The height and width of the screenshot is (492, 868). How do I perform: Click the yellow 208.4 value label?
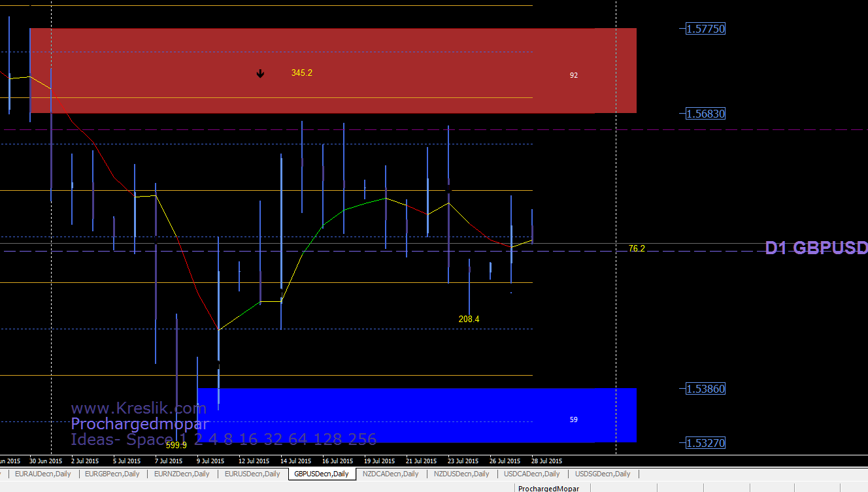(469, 319)
